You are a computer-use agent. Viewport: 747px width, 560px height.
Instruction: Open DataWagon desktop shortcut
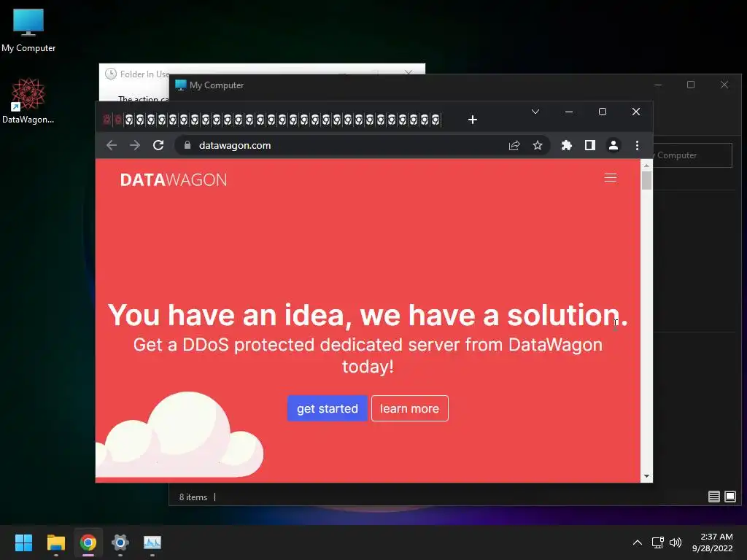[x=28, y=101]
